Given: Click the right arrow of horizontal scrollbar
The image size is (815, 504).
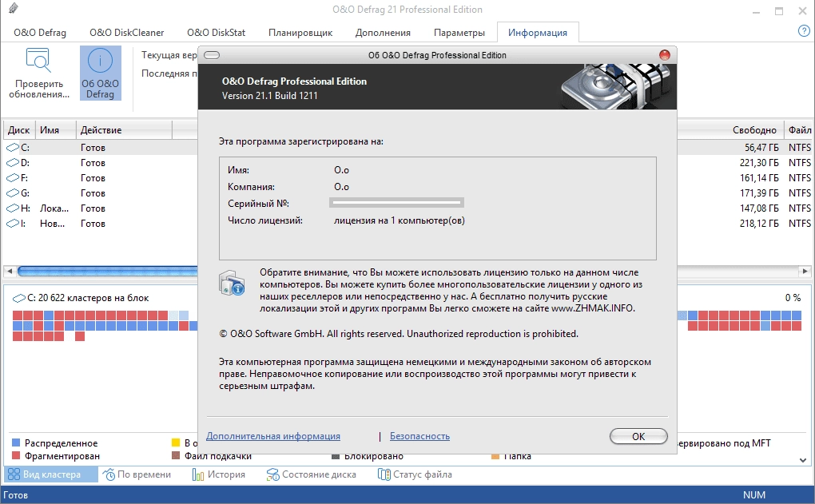Looking at the screenshot, I should (805, 271).
